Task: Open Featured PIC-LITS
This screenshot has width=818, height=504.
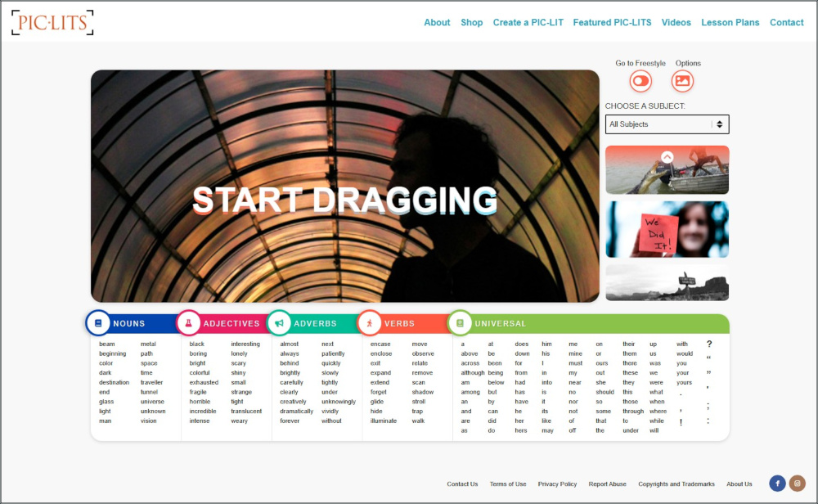Action: 612,22
